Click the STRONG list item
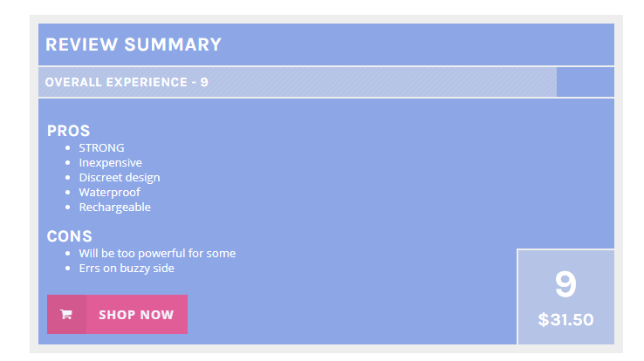The height and width of the screenshot is (361, 644). click(x=101, y=148)
